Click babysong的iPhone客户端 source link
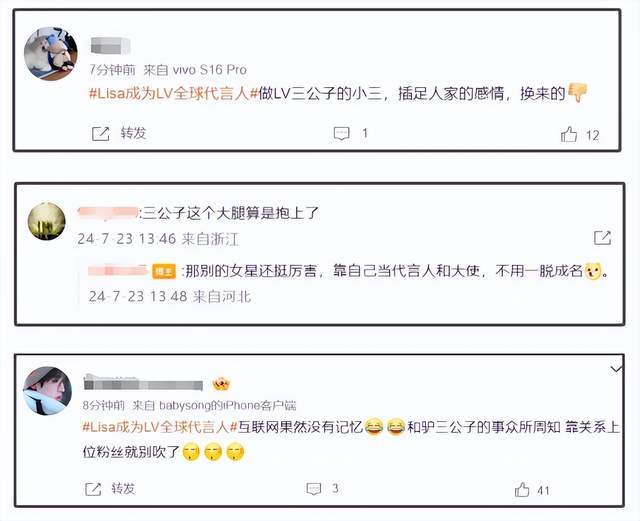 click(227, 405)
